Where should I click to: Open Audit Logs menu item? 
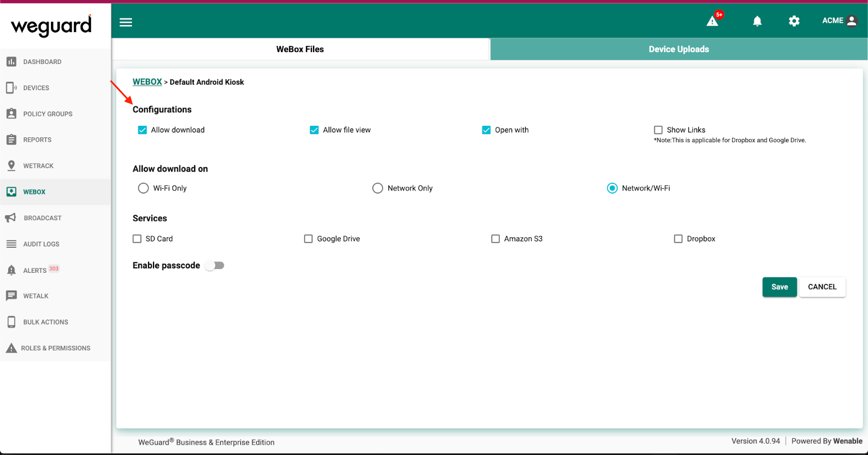[x=55, y=244]
